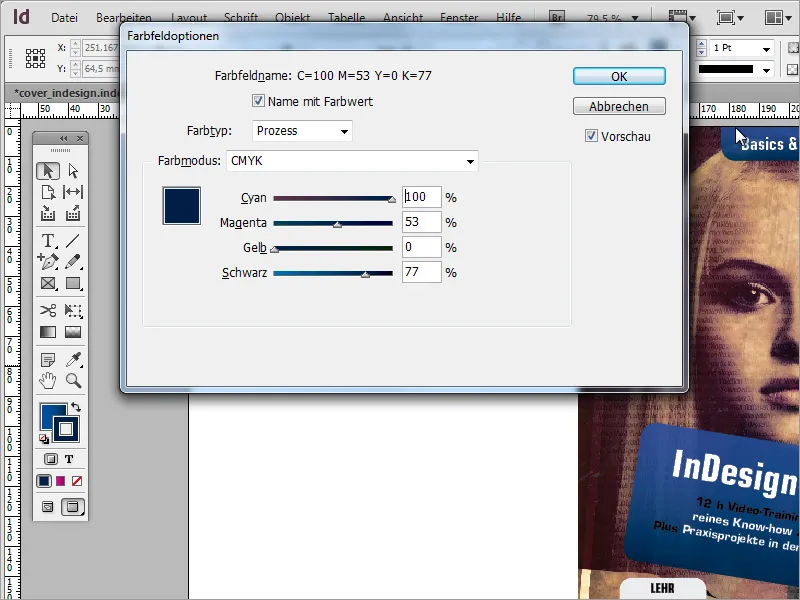Toggle the Vorschau checkbox
Viewport: 800px width, 600px height.
click(591, 136)
